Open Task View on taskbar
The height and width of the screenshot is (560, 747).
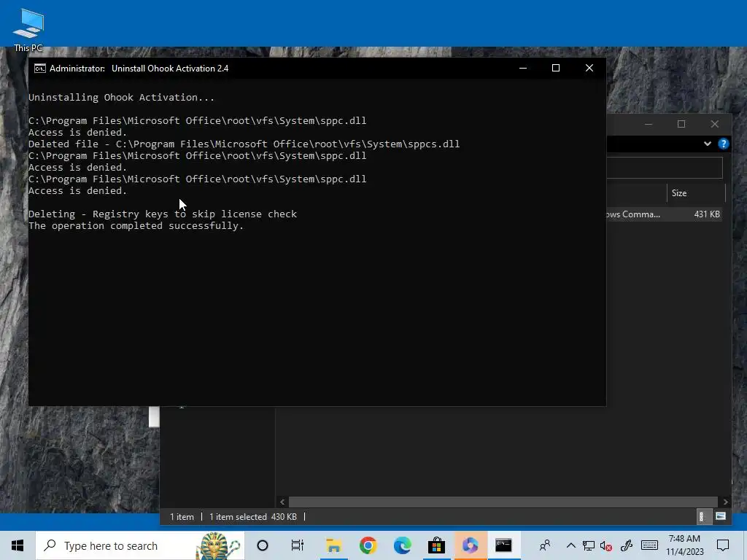[x=298, y=545]
